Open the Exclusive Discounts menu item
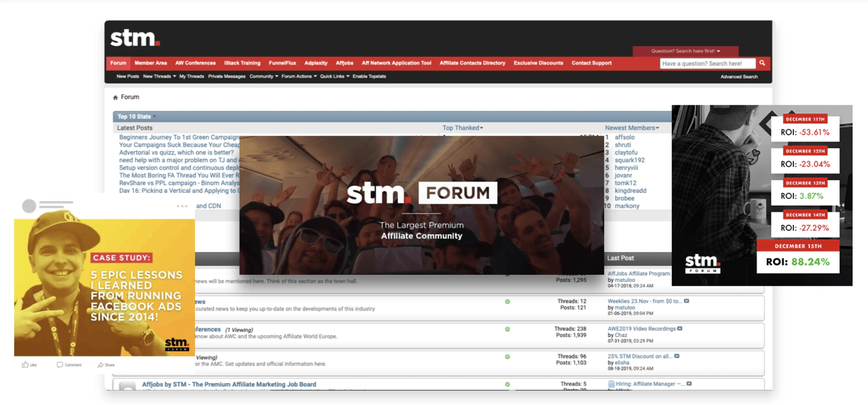 click(538, 63)
